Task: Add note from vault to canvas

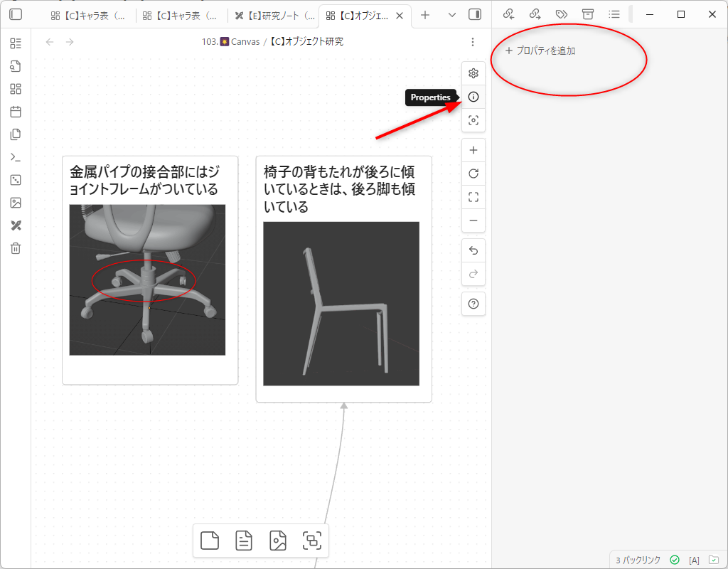Action: [x=244, y=541]
